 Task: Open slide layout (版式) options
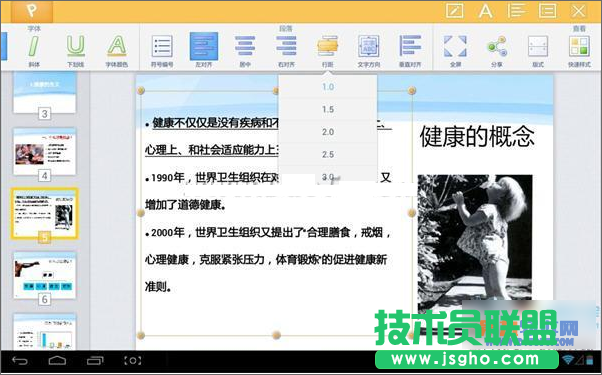click(538, 50)
